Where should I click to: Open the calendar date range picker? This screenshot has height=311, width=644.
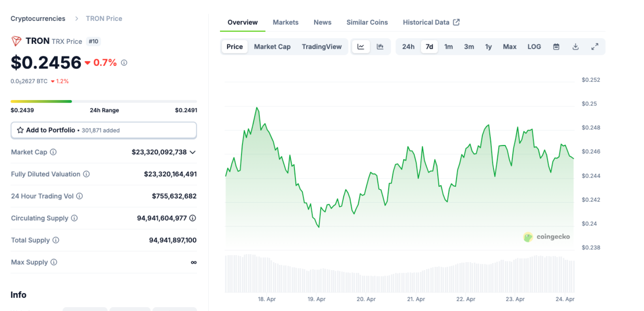click(556, 47)
